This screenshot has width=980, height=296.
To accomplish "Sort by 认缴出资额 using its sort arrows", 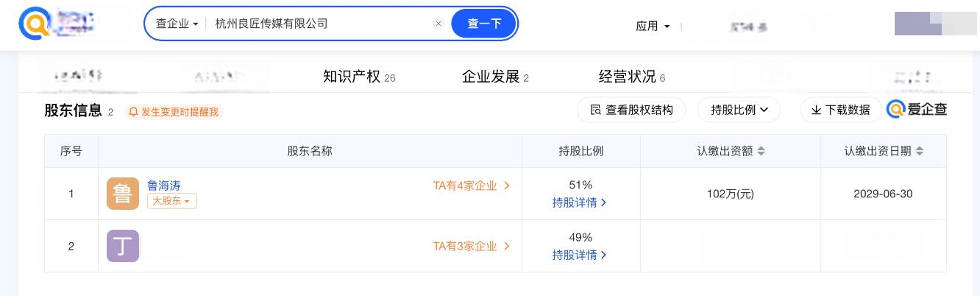I will click(x=761, y=151).
